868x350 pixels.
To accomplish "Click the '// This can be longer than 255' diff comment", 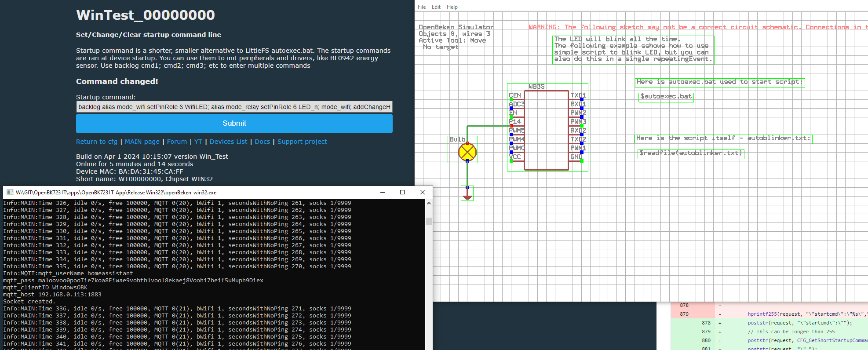I will click(x=791, y=332).
